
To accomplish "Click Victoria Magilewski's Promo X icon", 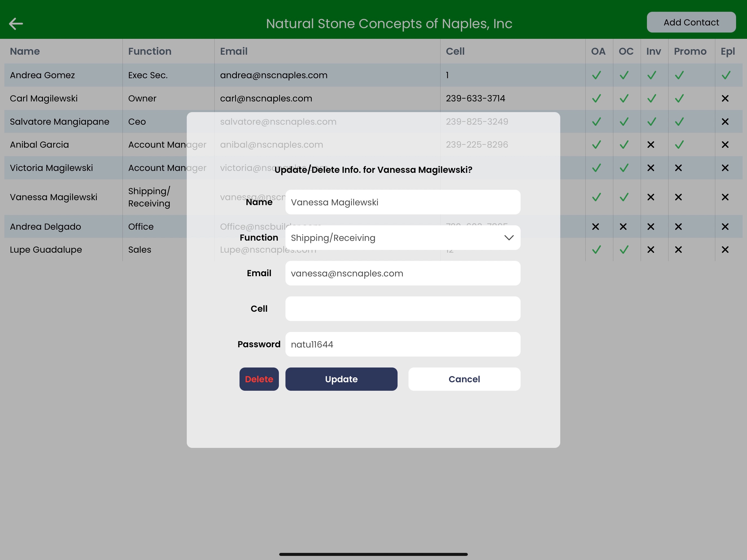I will click(x=678, y=168).
